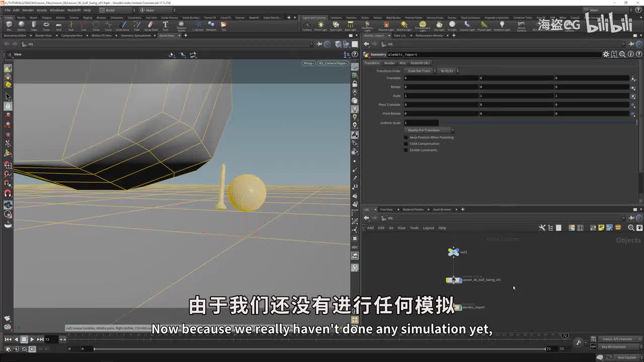This screenshot has height=362, width=644.
Task: Open Transform Order dropdown
Action: [x=421, y=71]
